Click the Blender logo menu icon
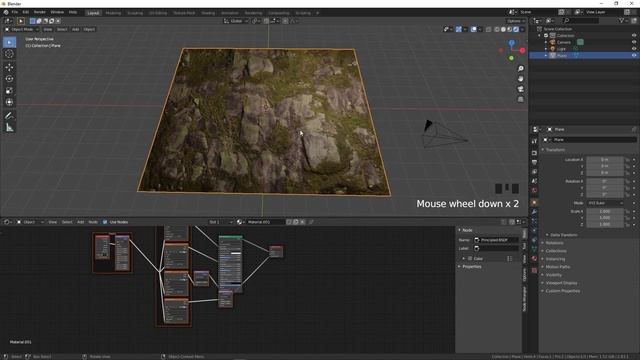 [x=6, y=12]
